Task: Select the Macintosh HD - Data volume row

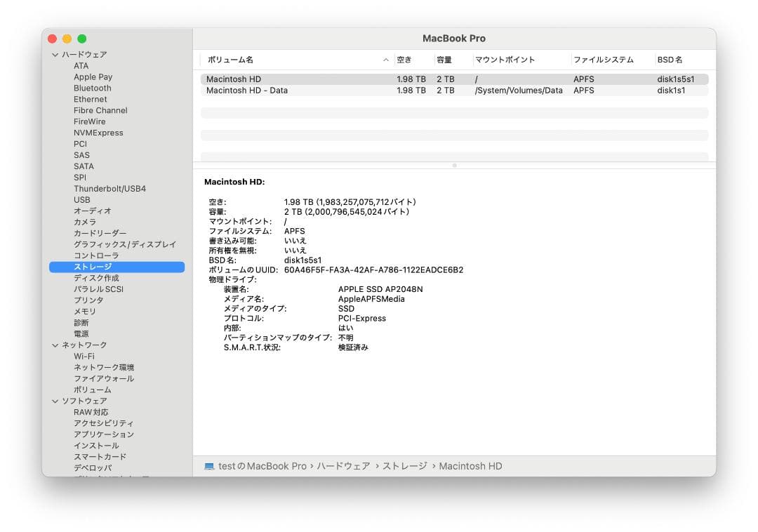Action: pyautogui.click(x=281, y=90)
